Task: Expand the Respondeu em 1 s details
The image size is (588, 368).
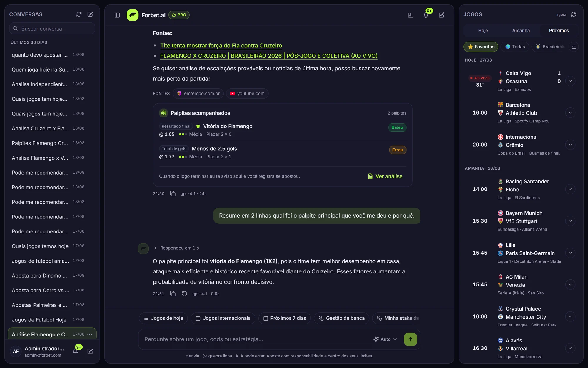Action: 176,248
